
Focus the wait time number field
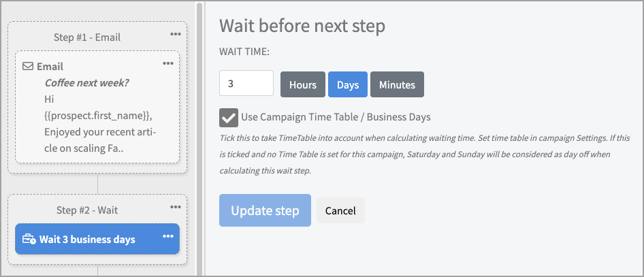pyautogui.click(x=246, y=84)
